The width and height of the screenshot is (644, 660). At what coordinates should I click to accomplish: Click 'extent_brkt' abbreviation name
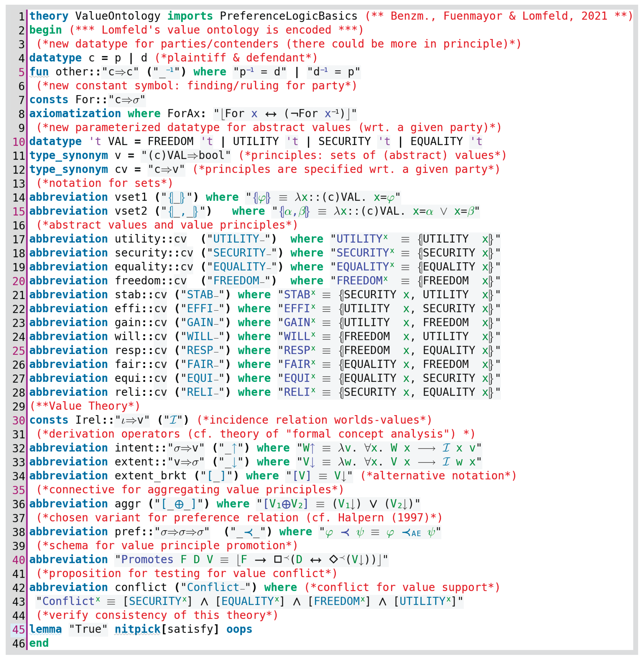coord(151,476)
